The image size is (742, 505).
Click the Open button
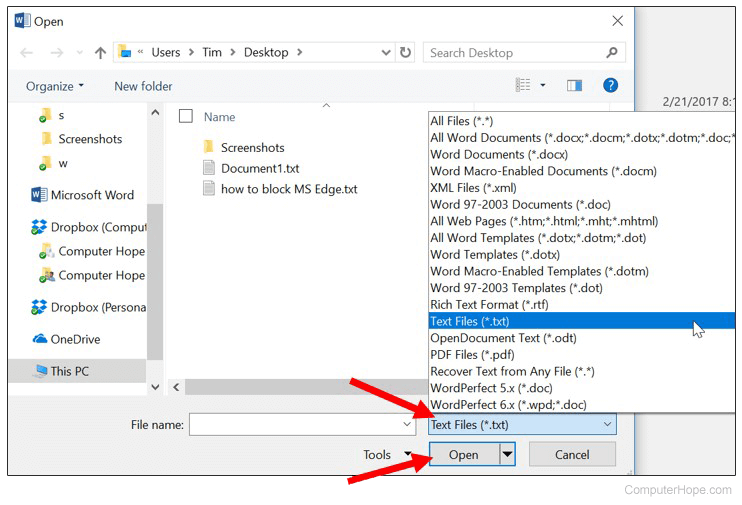click(464, 454)
